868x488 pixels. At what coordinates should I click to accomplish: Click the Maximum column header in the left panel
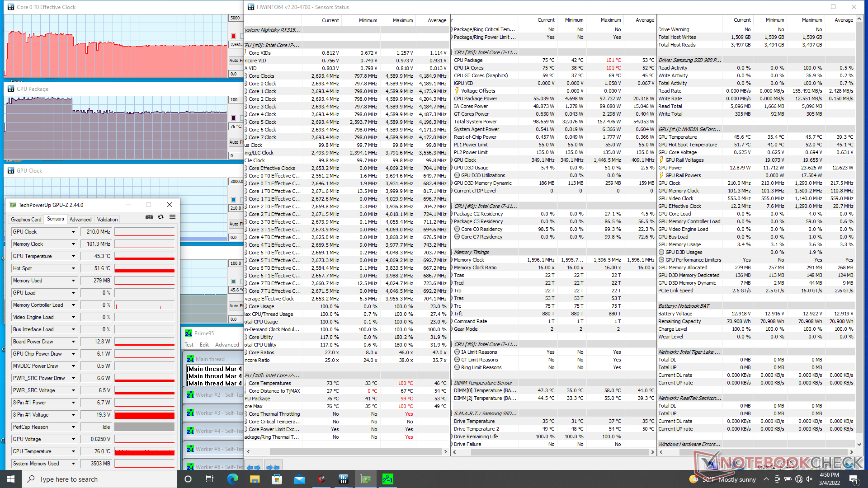[402, 20]
